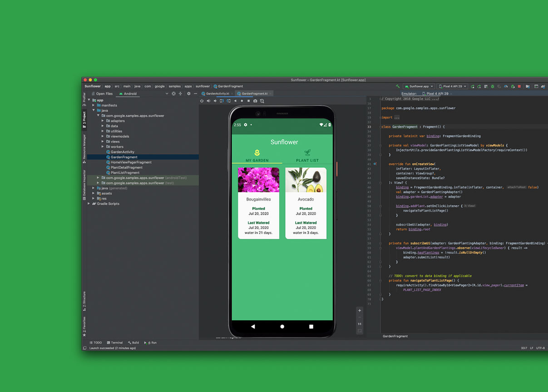Click the tool window toggle icon in status bar
Image resolution: width=548 pixels, height=392 pixels.
(84, 348)
